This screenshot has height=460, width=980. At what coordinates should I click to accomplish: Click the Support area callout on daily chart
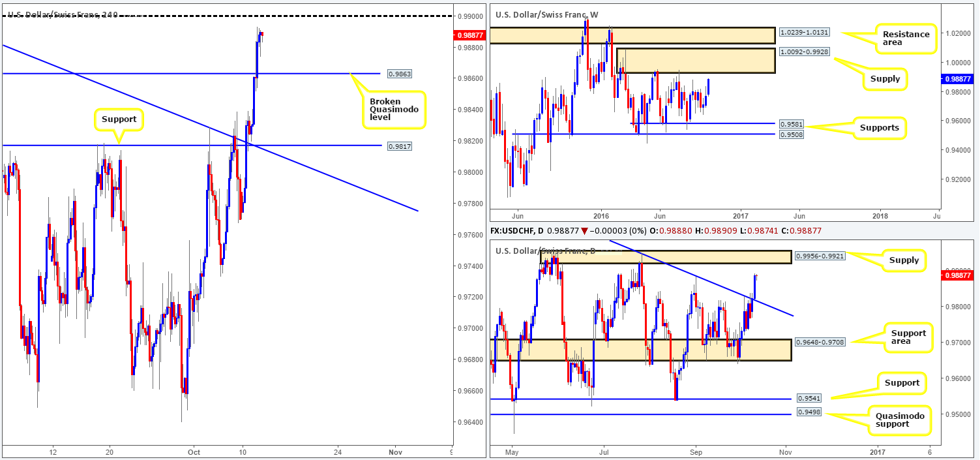909,337
